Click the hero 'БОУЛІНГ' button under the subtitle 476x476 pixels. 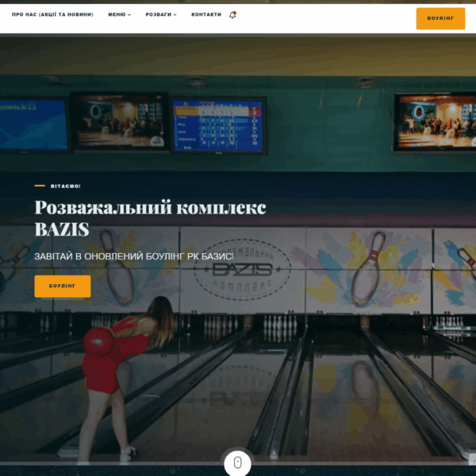(x=63, y=286)
